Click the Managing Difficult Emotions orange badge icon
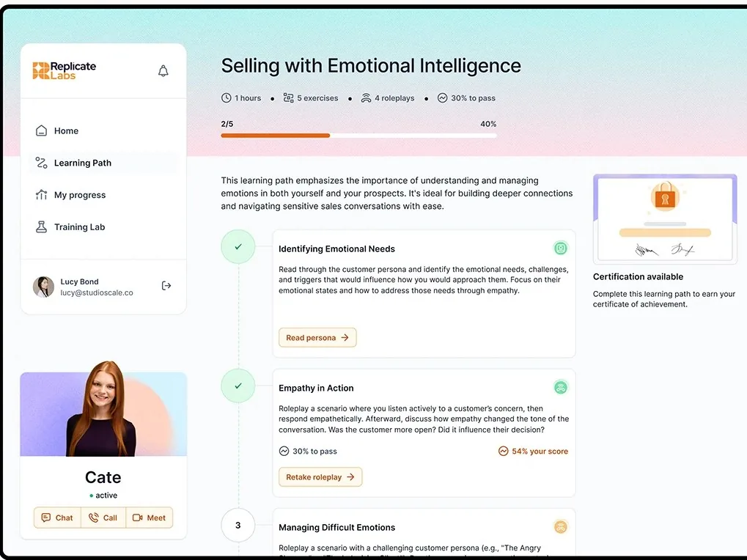The height and width of the screenshot is (560, 747). 561,527
